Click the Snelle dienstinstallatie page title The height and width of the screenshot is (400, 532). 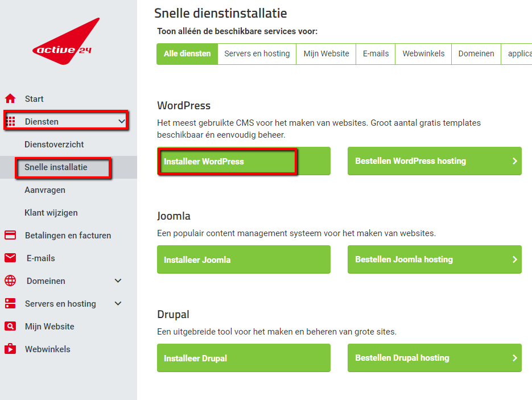221,13
